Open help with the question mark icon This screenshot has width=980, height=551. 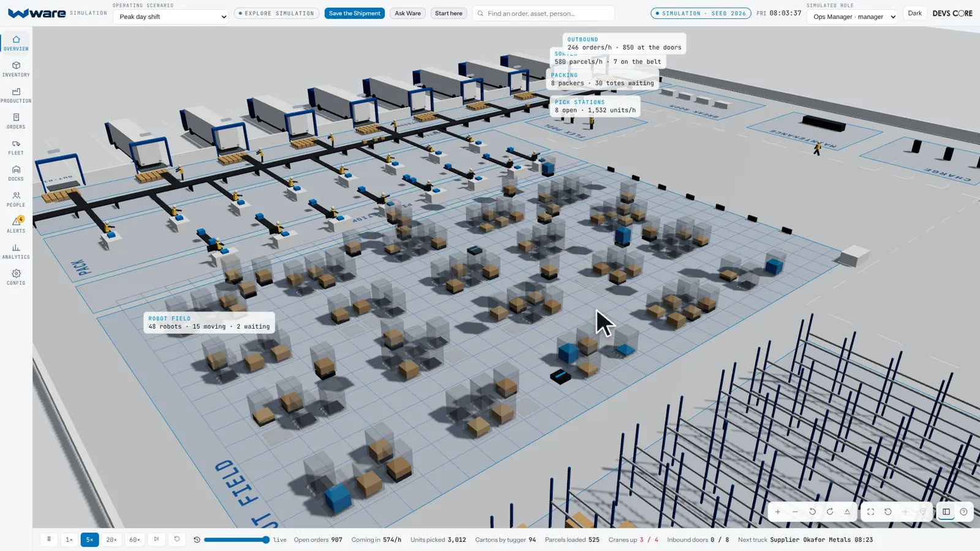(963, 512)
